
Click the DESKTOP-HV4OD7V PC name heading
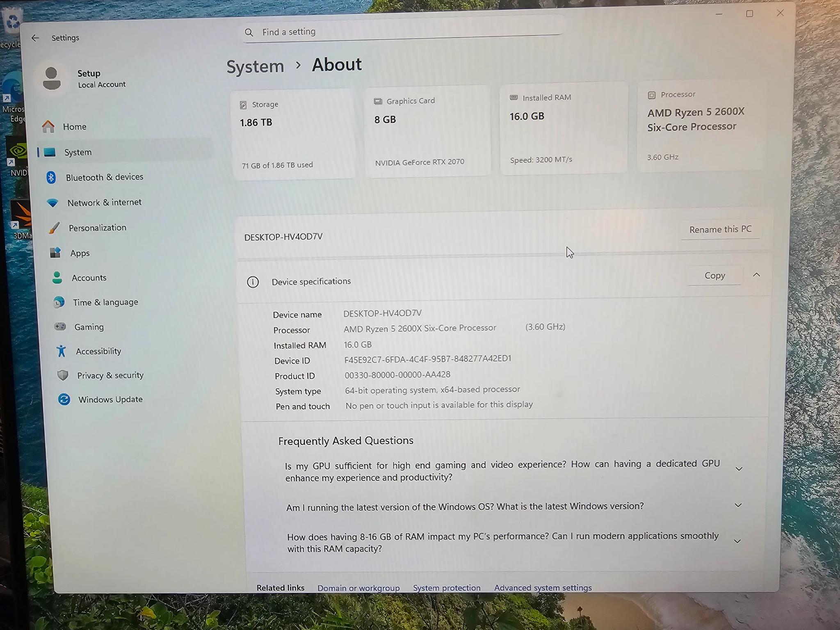283,237
